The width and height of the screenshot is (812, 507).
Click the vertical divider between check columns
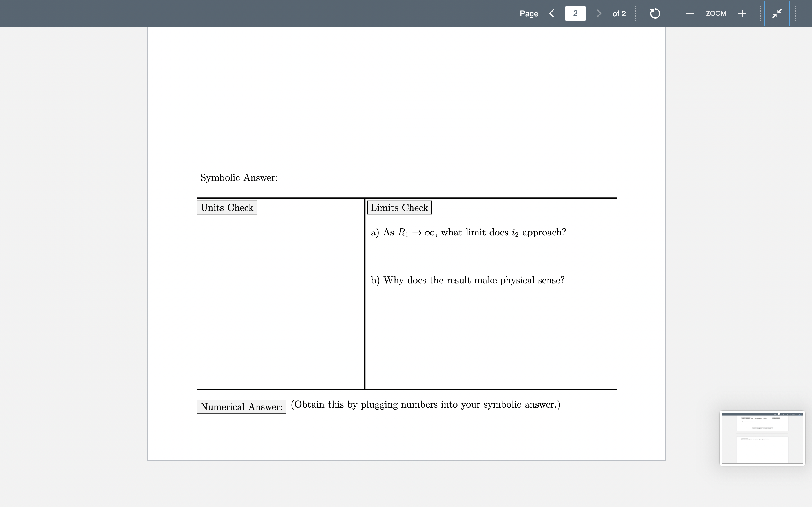pos(364,292)
